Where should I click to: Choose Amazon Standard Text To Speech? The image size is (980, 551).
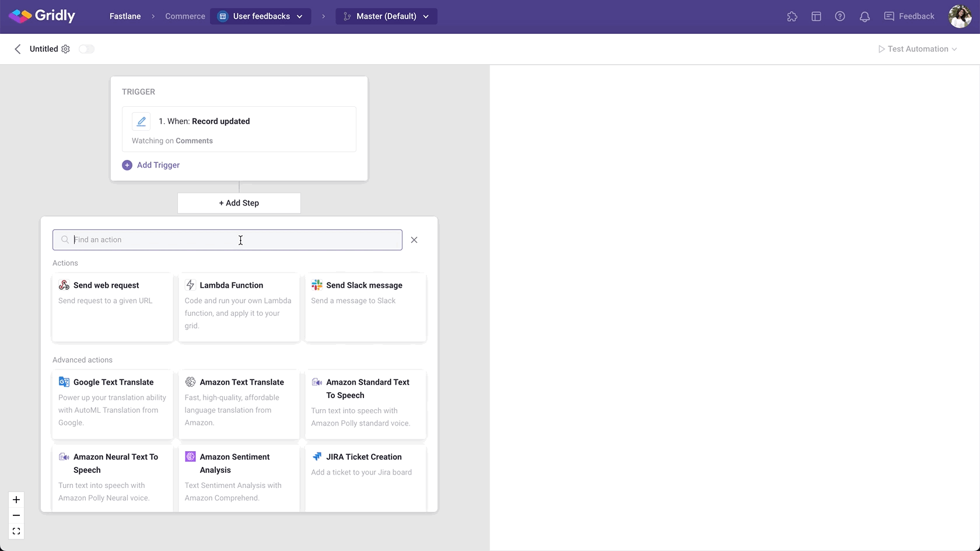(x=366, y=404)
